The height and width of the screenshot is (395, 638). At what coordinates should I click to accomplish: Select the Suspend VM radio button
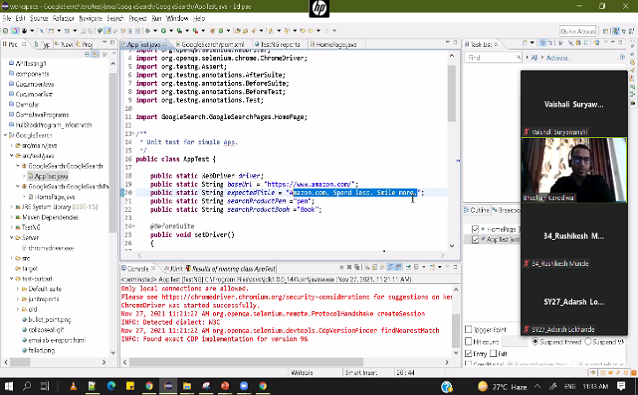point(588,342)
